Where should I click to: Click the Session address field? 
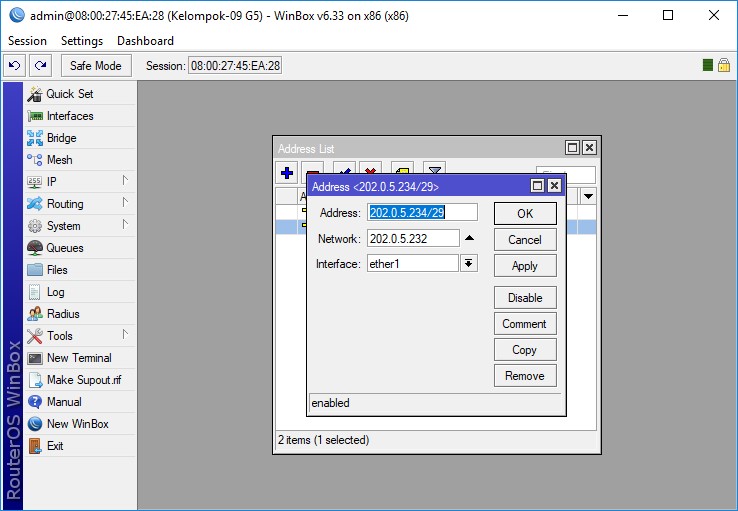(235, 65)
